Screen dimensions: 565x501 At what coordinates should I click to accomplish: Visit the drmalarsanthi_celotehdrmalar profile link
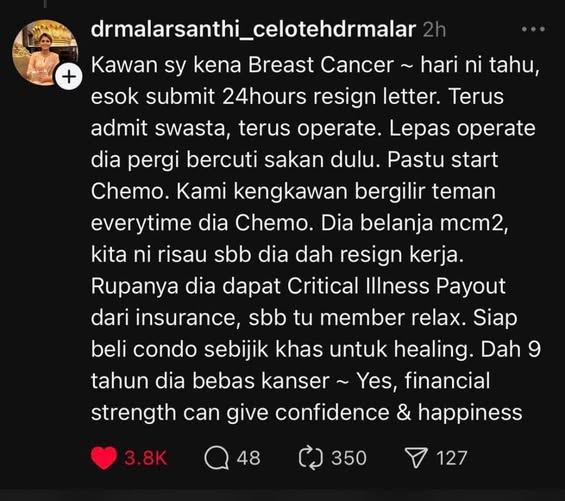tap(253, 29)
